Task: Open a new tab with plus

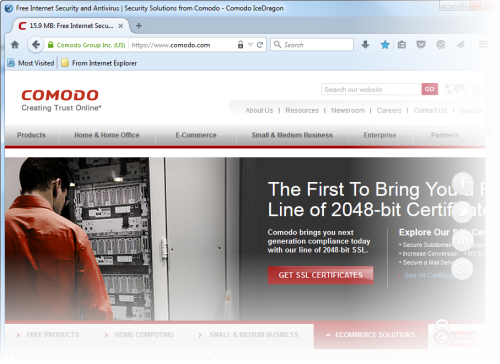Action: [x=139, y=26]
